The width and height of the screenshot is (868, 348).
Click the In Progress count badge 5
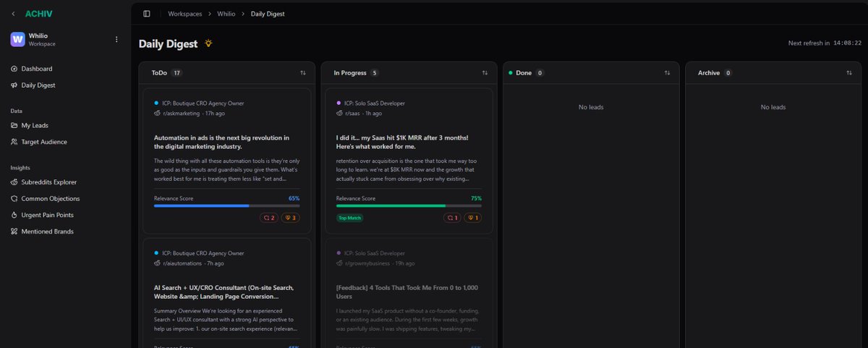click(374, 73)
